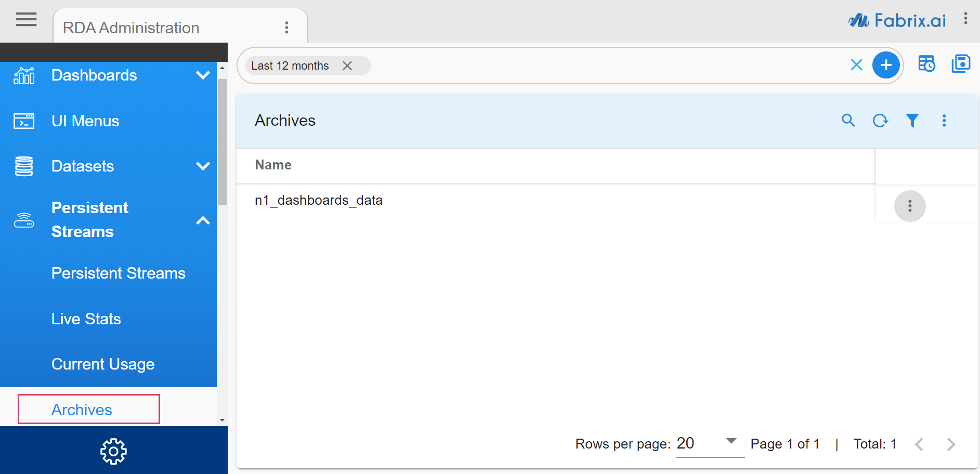This screenshot has width=980, height=474.
Task: Open the time range table icon
Action: pos(926,64)
